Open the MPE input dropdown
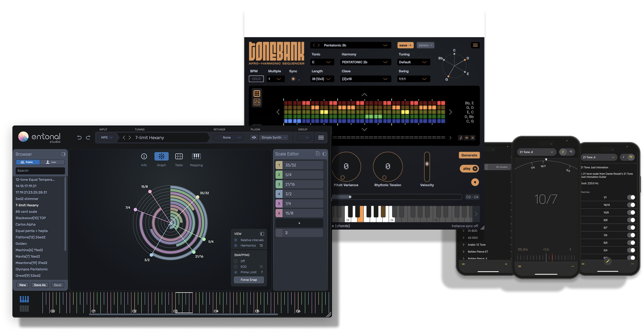Screen dimensions: 644x333 pos(106,138)
